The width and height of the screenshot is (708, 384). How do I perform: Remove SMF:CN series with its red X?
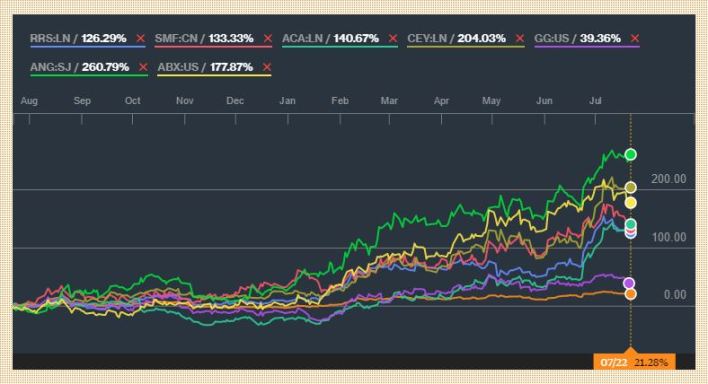(268, 38)
